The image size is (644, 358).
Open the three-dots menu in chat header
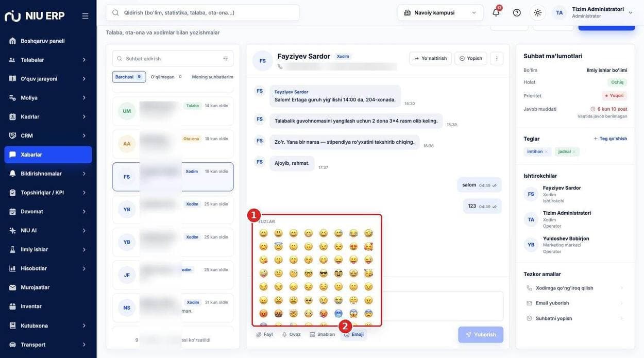(497, 58)
